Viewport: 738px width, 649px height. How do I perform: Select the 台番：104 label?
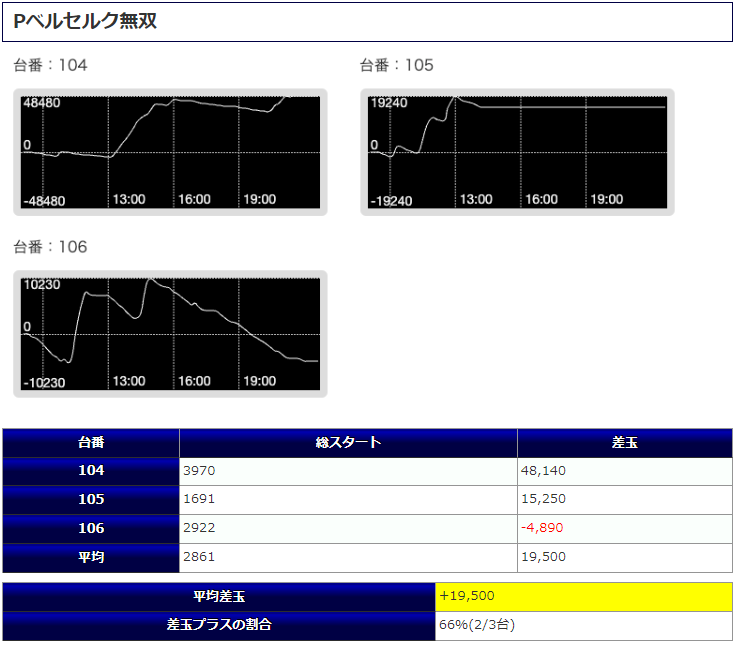click(x=50, y=65)
